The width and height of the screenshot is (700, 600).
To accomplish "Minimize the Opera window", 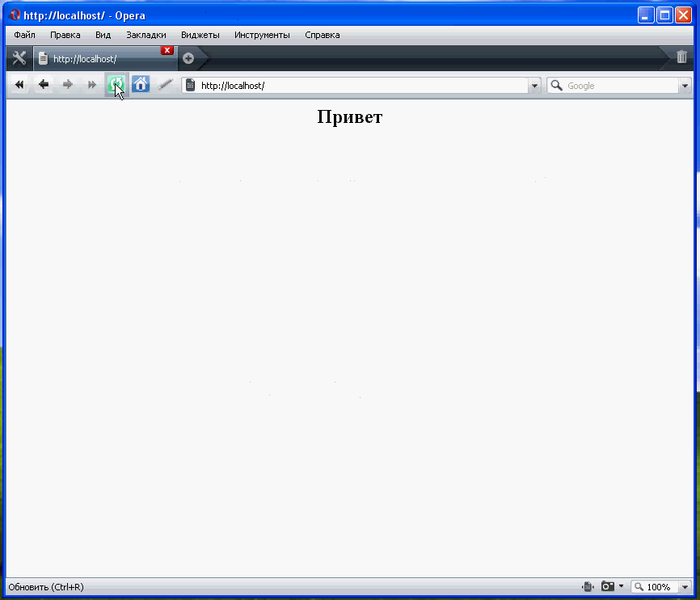I will (x=646, y=15).
